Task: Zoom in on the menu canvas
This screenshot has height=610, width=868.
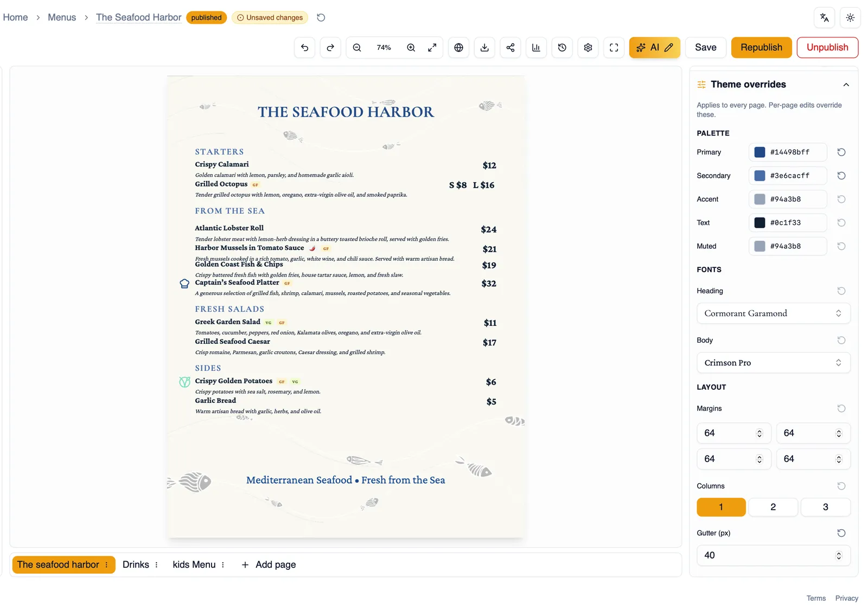Action: [x=411, y=48]
